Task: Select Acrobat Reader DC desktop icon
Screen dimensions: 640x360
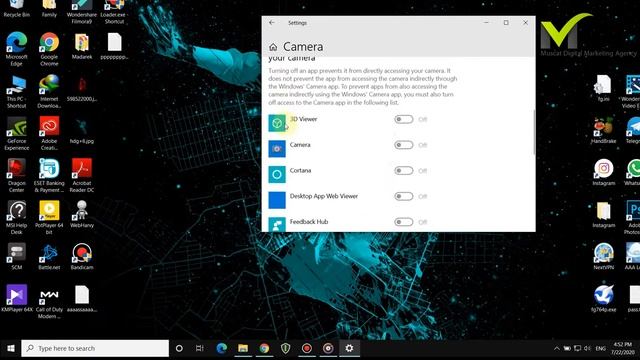Action: point(82,176)
